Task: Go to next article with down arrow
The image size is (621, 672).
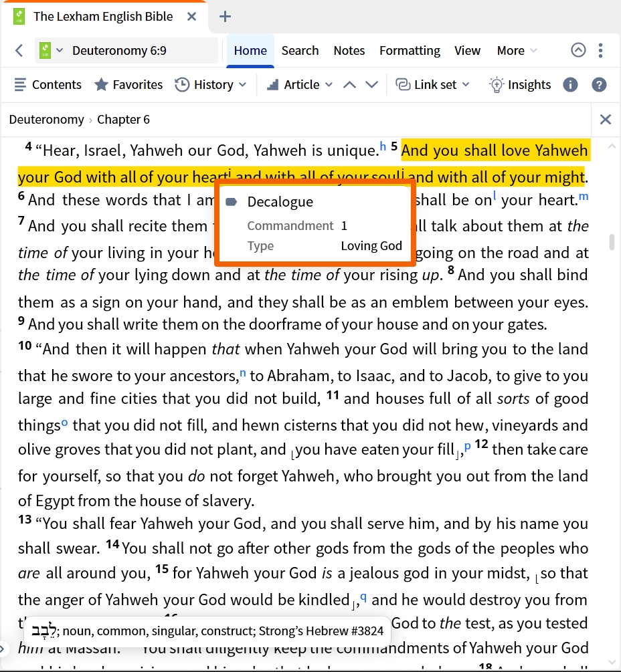Action: [x=371, y=85]
